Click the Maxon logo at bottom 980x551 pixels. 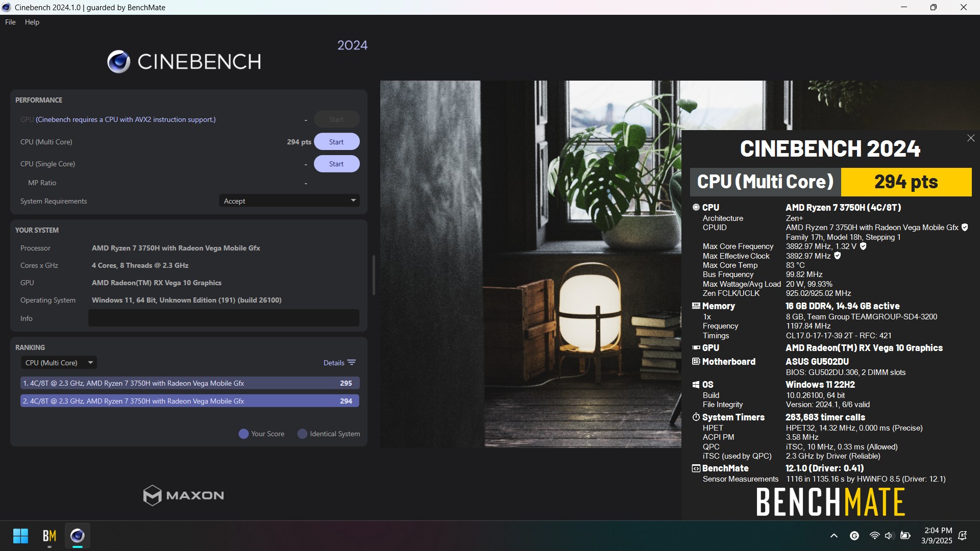pos(183,495)
